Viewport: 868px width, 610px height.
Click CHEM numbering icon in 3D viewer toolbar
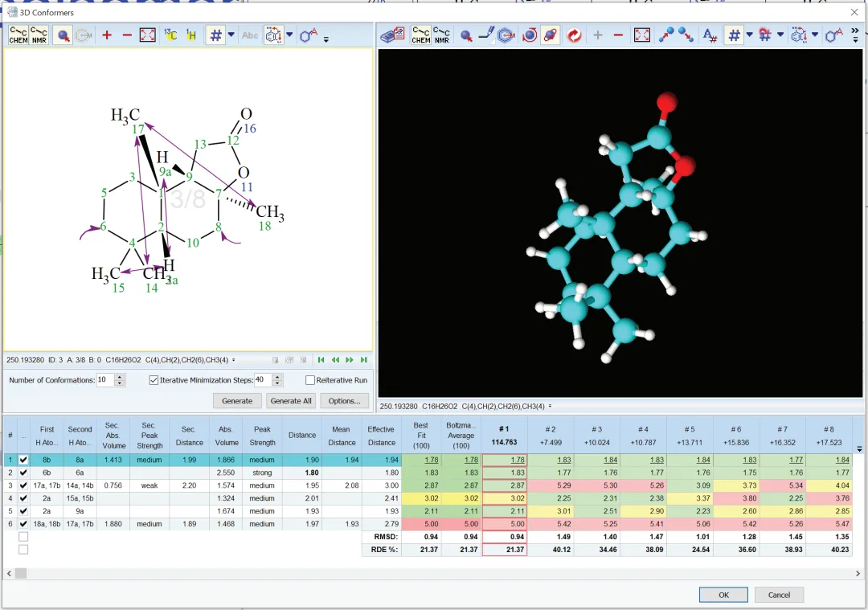[x=420, y=35]
